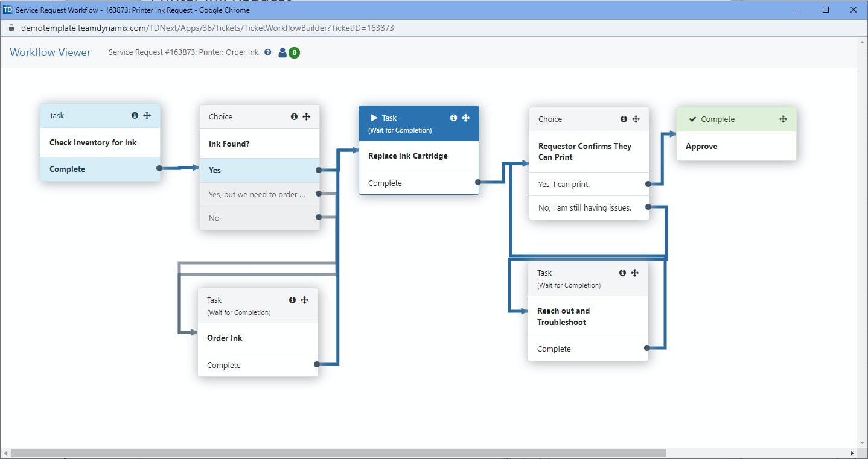Click the 'Ink Found?' title
Viewport: 868px width, 459px height.
(229, 144)
